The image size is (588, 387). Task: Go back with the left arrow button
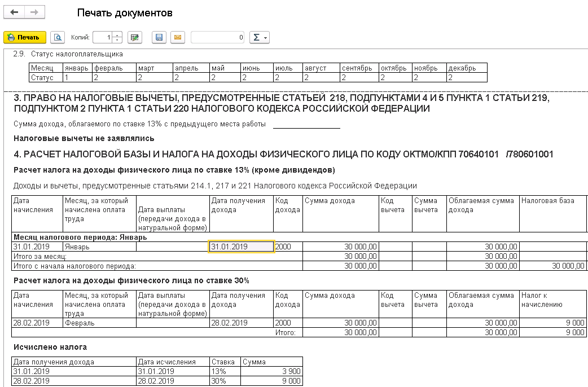(14, 12)
